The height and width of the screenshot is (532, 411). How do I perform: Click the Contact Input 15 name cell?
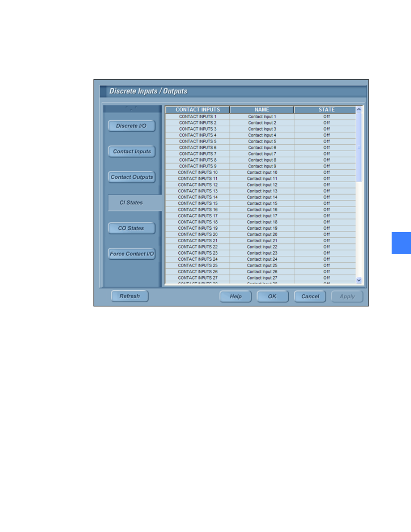click(262, 203)
